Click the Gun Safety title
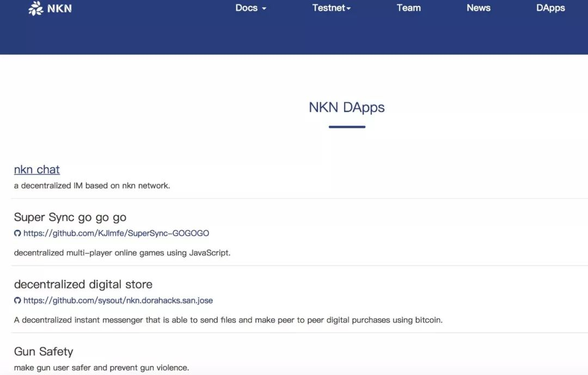 click(44, 352)
